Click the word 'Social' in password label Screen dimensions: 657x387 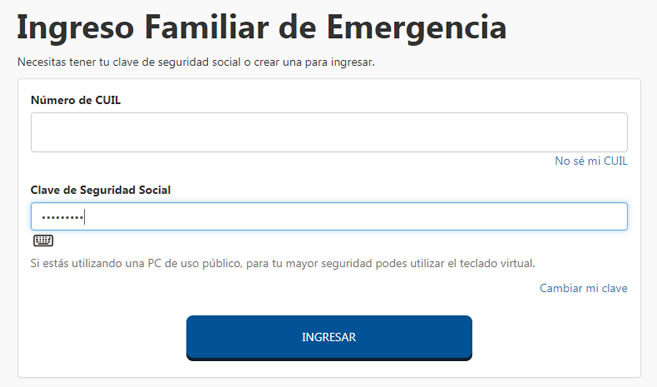tap(155, 190)
